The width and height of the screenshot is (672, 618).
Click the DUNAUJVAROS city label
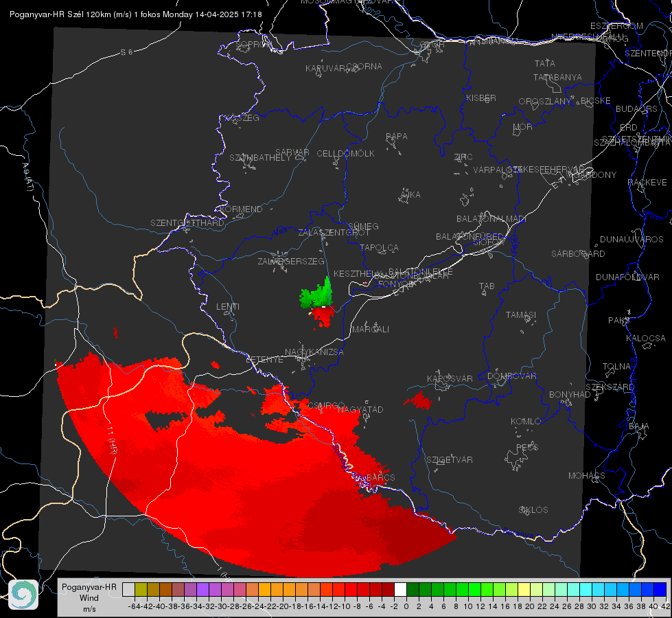632,240
